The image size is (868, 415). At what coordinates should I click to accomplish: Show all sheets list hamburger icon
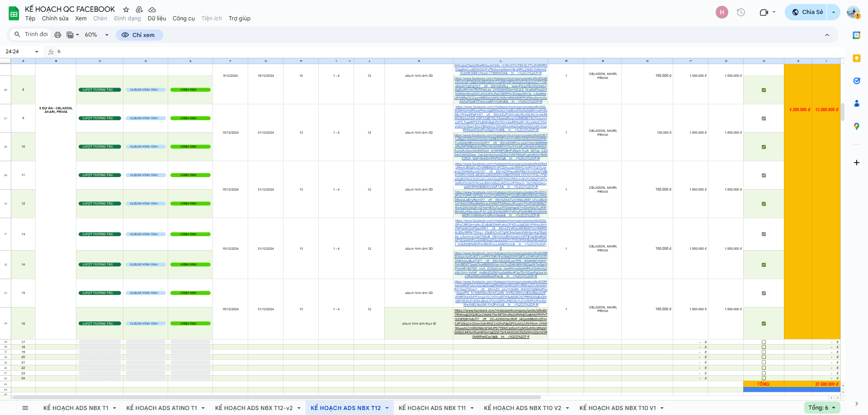pyautogui.click(x=25, y=408)
